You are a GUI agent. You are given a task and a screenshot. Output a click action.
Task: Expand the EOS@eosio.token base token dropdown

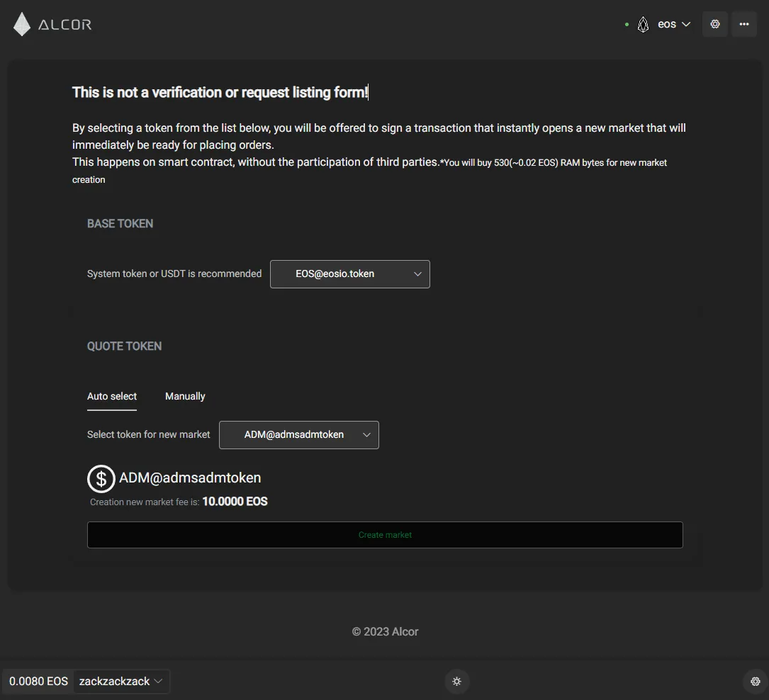coord(349,274)
